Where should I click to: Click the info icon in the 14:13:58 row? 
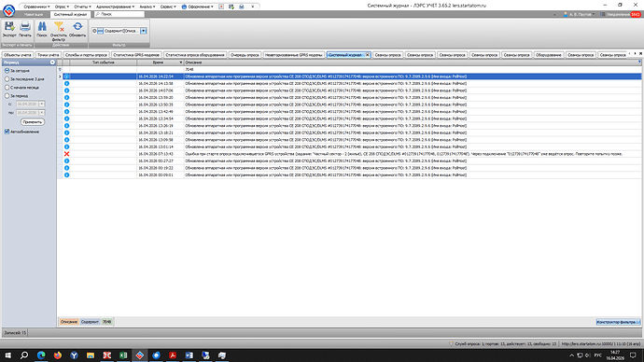click(66, 83)
